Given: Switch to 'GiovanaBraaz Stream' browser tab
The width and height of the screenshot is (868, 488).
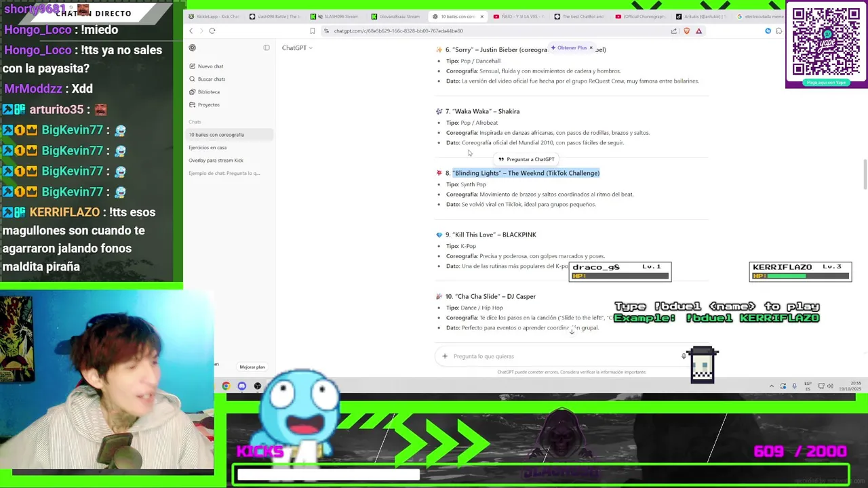Looking at the screenshot, I should [x=397, y=16].
